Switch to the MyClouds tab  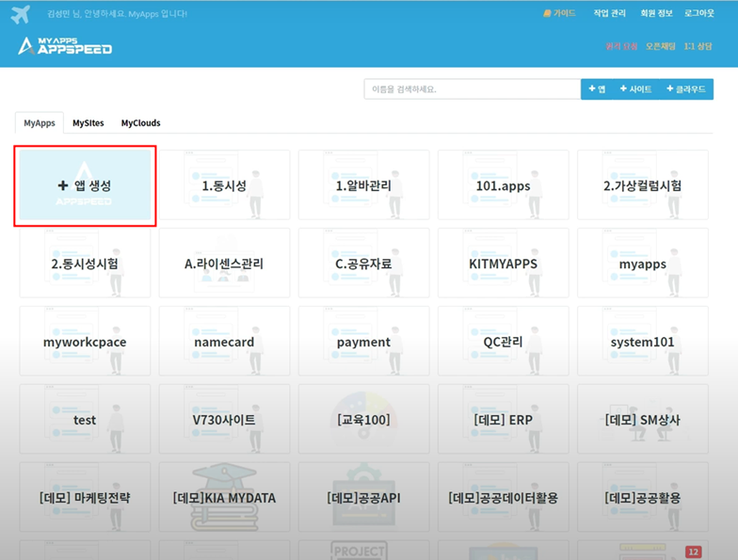click(x=141, y=122)
